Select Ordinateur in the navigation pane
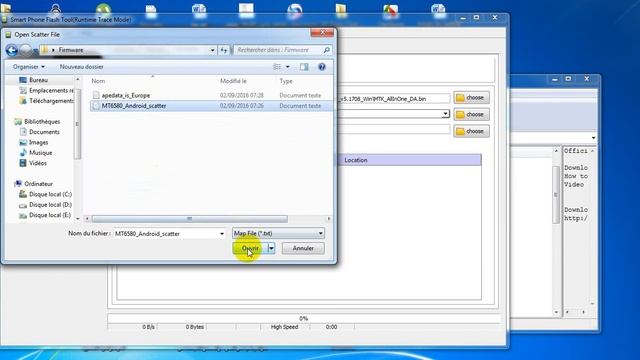Viewport: 640px width, 360px height. click(x=34, y=184)
